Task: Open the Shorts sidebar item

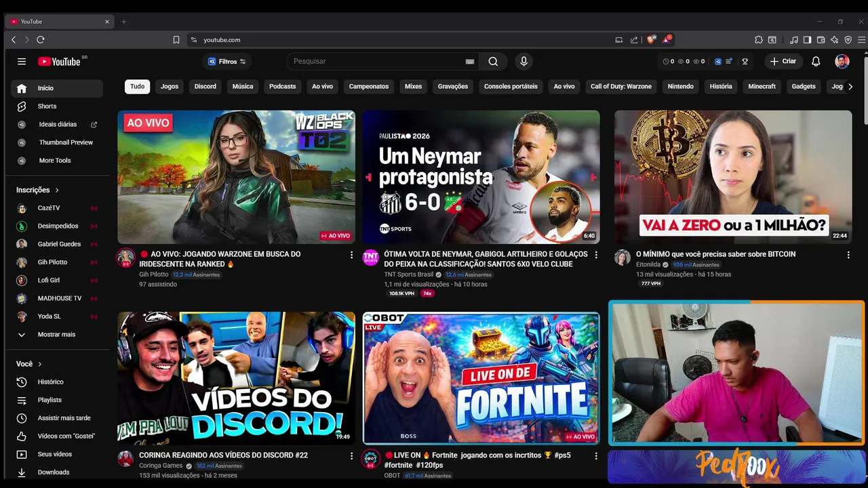Action: click(x=57, y=106)
